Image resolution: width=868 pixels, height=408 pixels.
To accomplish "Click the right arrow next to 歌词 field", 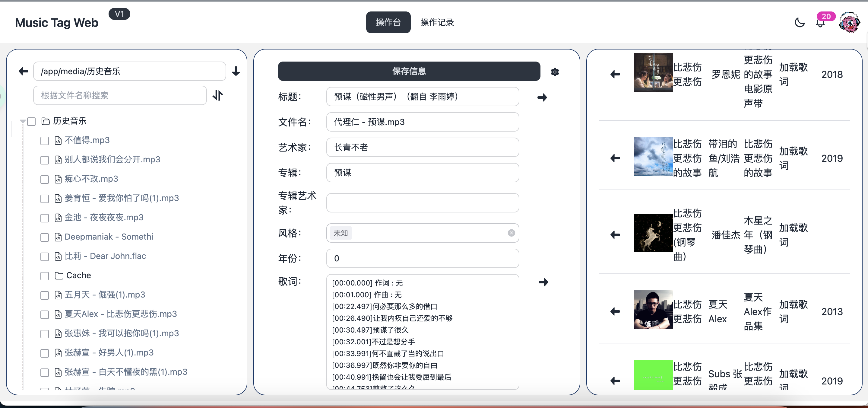I will [x=543, y=282].
